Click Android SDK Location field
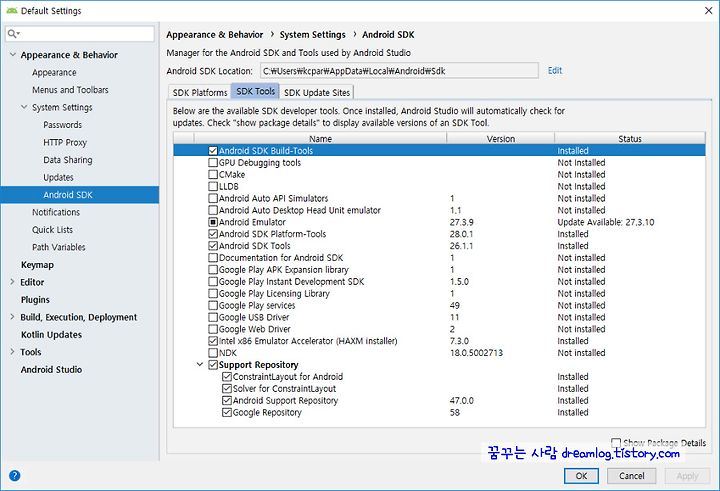 point(399,71)
